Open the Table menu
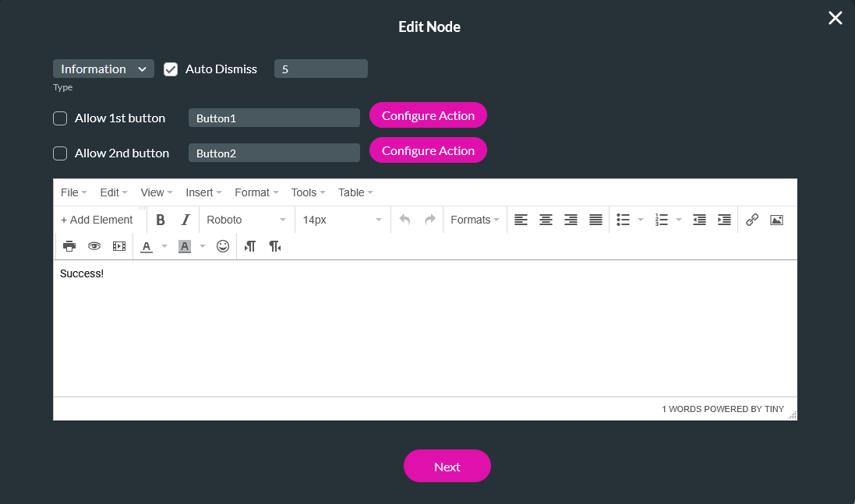 352,192
